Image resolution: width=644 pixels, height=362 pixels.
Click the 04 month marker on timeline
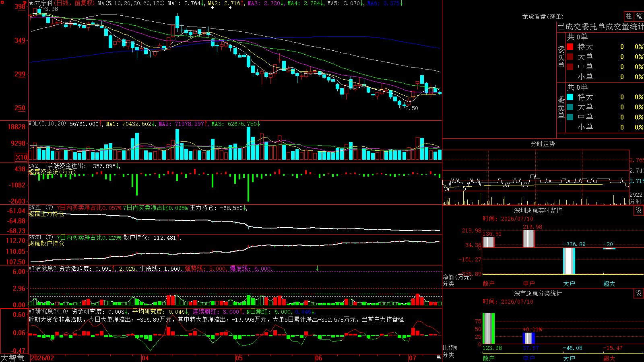[145, 358]
